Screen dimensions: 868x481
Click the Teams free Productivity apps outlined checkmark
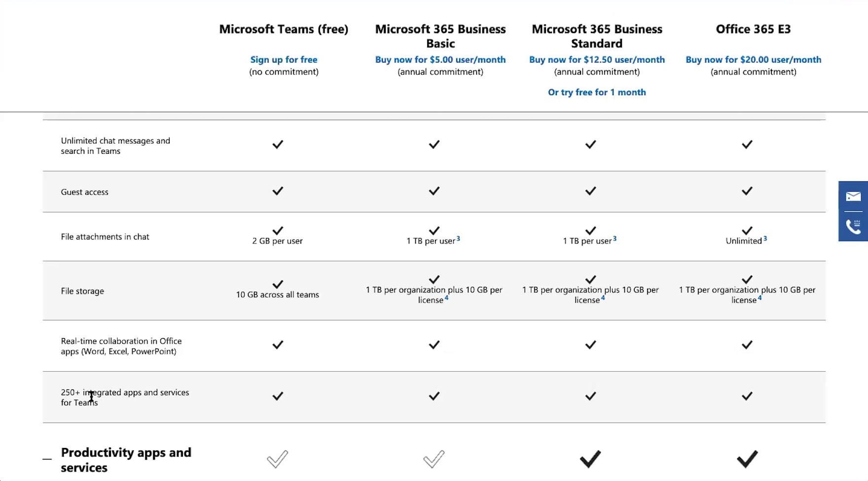[277, 459]
